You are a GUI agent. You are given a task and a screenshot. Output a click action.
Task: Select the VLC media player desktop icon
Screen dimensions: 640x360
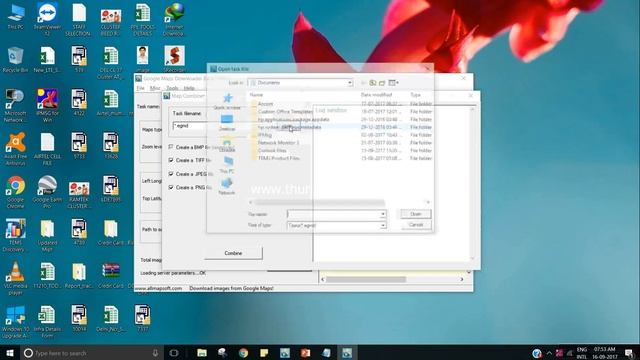click(x=16, y=278)
